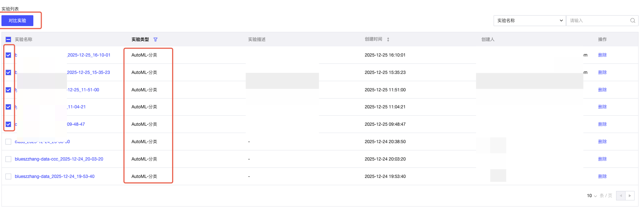Image resolution: width=644 pixels, height=212 pixels.
Task: Delete the experiment created 2025-12-25 16:10:01
Action: (x=602, y=55)
